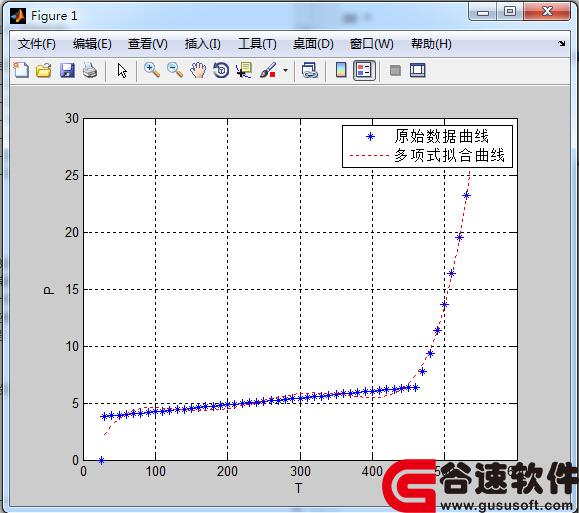Click the data point at the plot origin bottom
This screenshot has width=579, height=513.
point(101,460)
